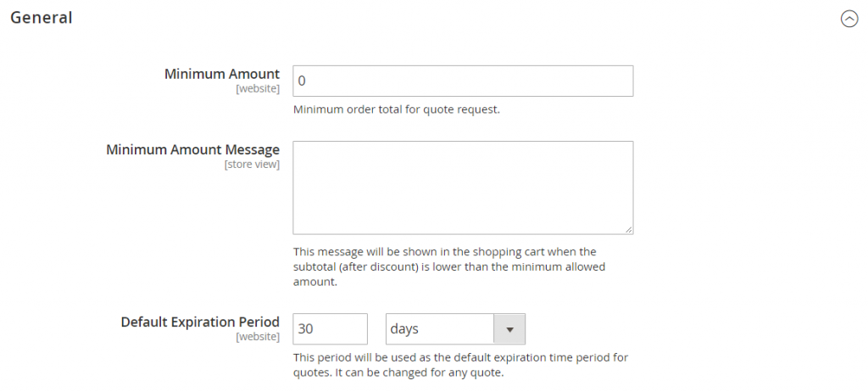
Task: Click the word days in the select box
Action: pyautogui.click(x=404, y=329)
